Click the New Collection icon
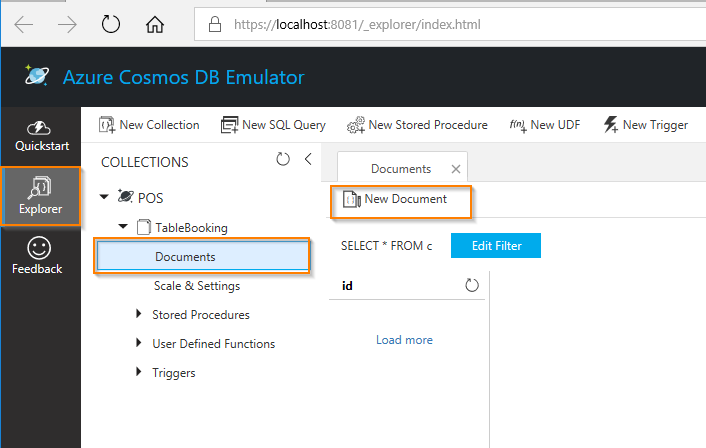 [108, 125]
